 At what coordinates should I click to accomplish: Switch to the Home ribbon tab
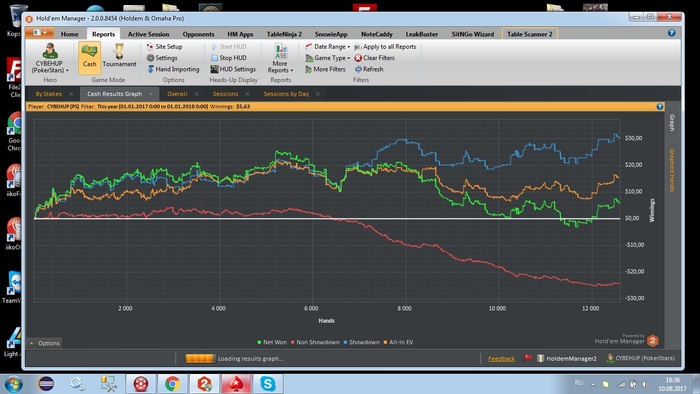[x=70, y=34]
